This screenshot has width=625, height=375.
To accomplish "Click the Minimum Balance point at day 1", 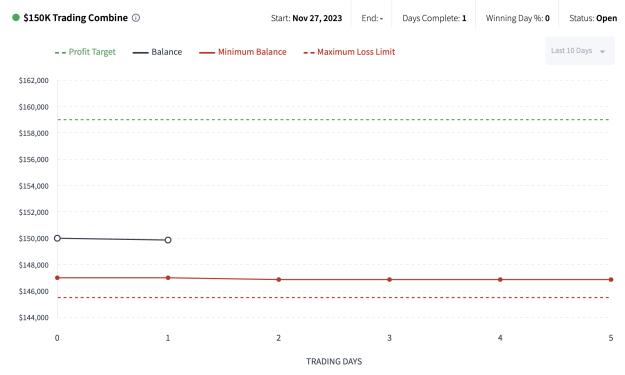I will pos(168,278).
